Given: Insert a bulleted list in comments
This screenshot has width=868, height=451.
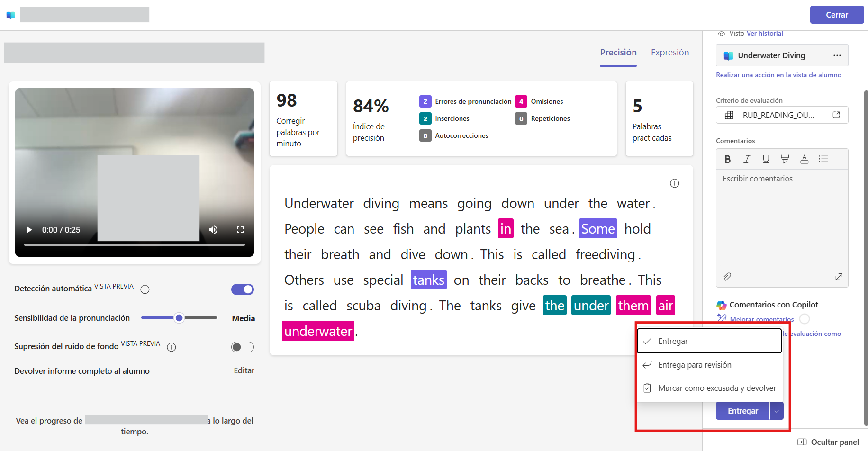Looking at the screenshot, I should pos(823,159).
